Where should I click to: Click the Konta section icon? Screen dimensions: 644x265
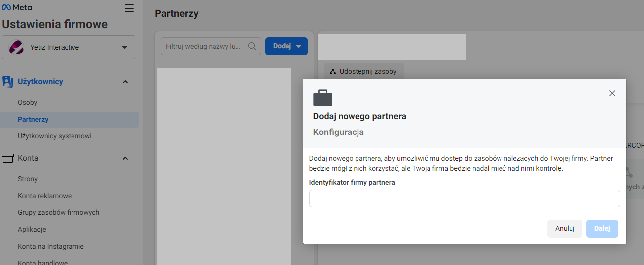click(x=7, y=158)
